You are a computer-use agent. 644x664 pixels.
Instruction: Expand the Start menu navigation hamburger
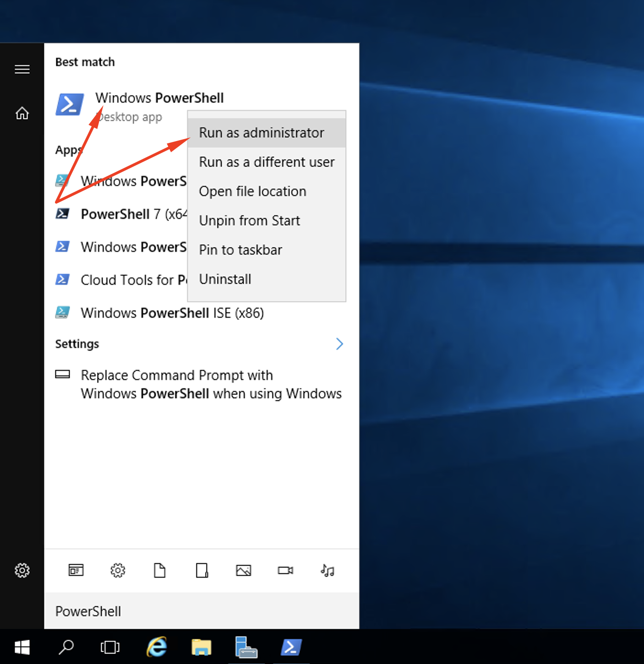(22, 69)
